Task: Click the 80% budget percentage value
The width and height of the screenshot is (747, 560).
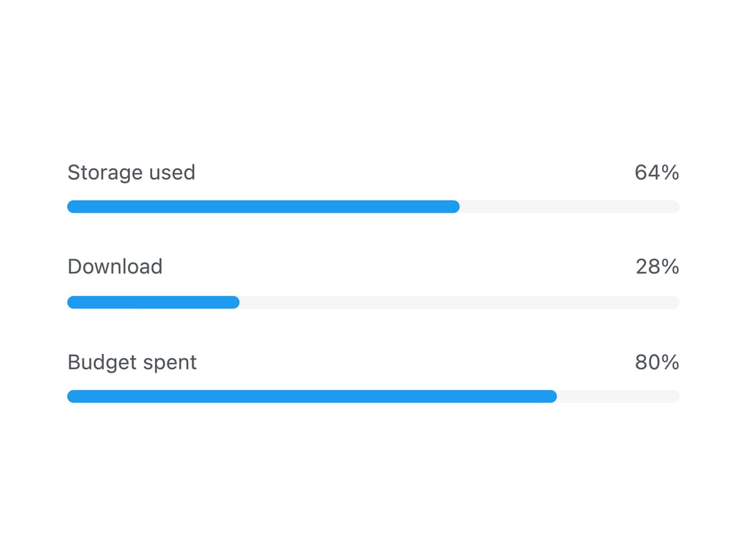Action: point(657,362)
